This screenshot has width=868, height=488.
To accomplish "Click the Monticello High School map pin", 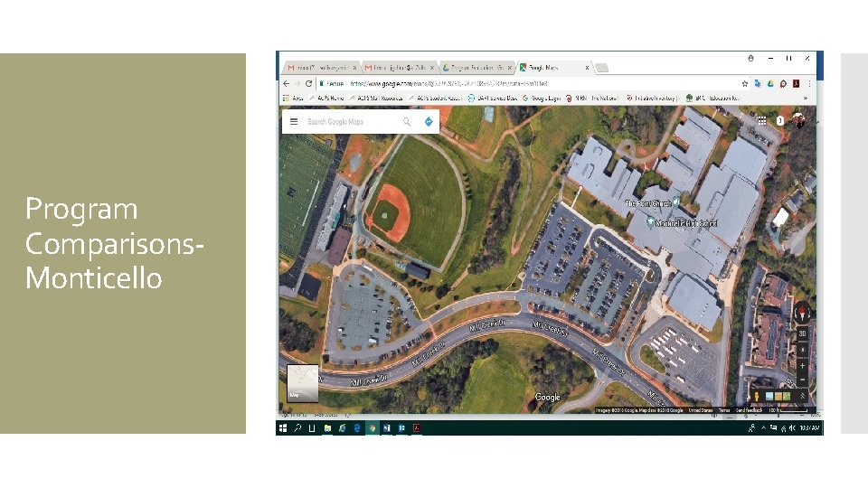I will click(650, 223).
